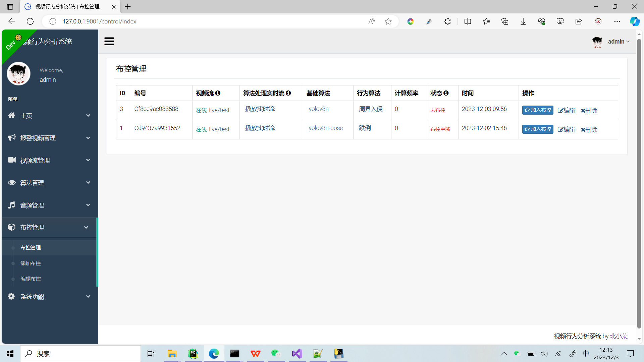Select the 添加布控 submenu item

click(31, 263)
